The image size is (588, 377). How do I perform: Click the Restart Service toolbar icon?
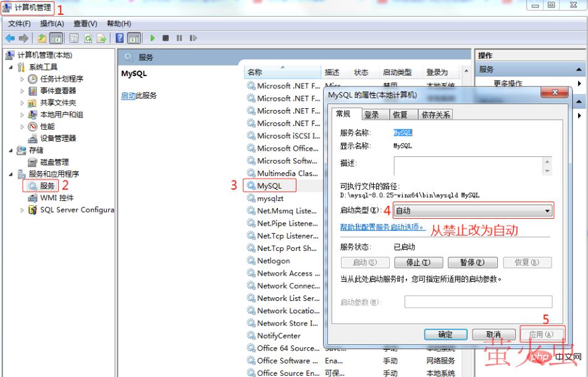coord(193,38)
